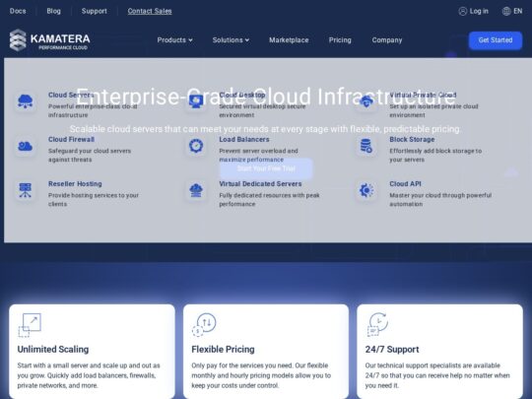The width and height of the screenshot is (532, 399).
Task: Open the Cloud API product link
Action: 405,184
